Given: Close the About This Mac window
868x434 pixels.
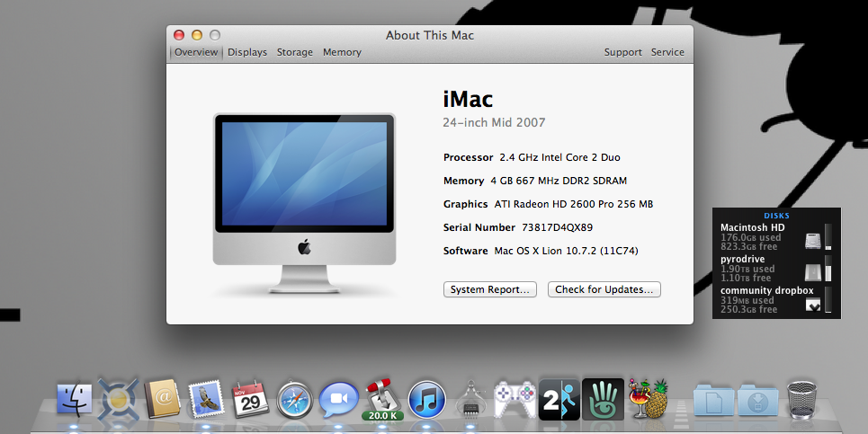Looking at the screenshot, I should coord(179,35).
